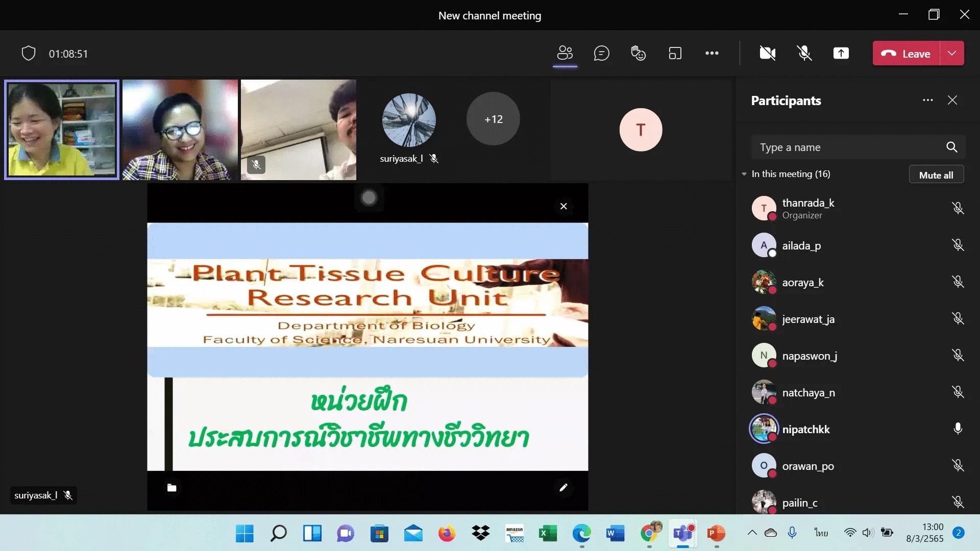Click the red Leave button
This screenshot has height=551, width=980.
(906, 53)
